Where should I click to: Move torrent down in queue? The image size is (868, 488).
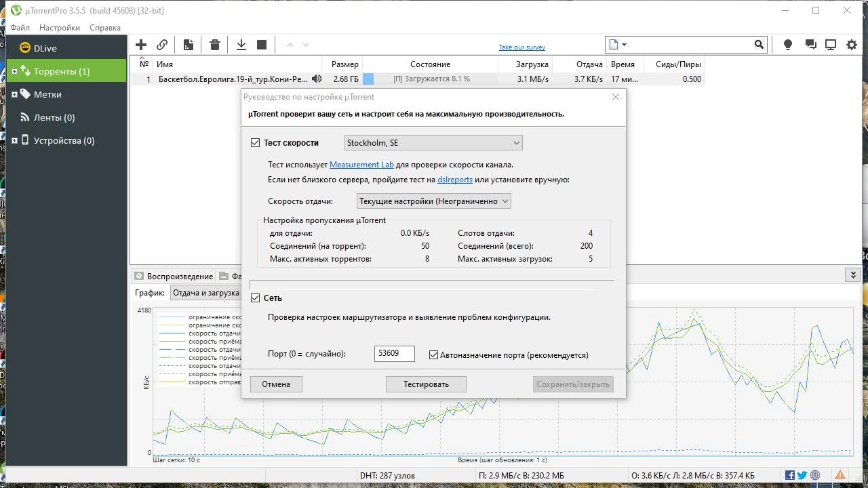306,45
